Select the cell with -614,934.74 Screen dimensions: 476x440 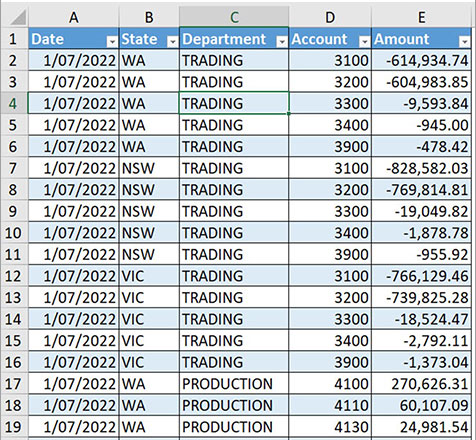(421, 60)
